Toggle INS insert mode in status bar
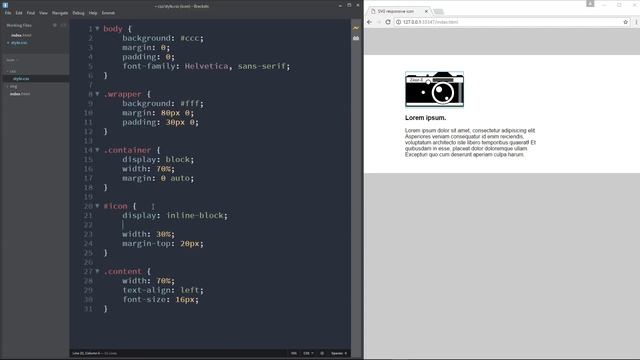 294,353
